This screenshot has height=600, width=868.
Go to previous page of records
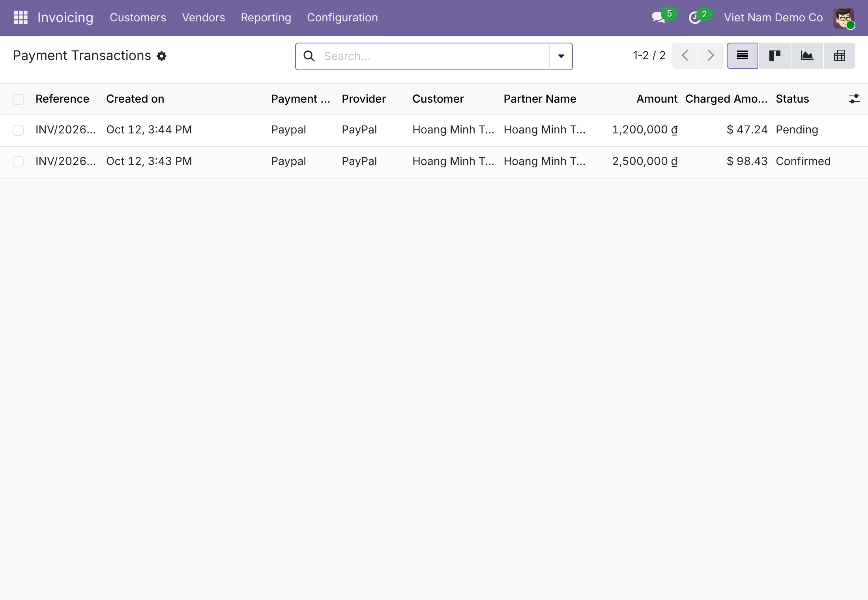click(685, 56)
